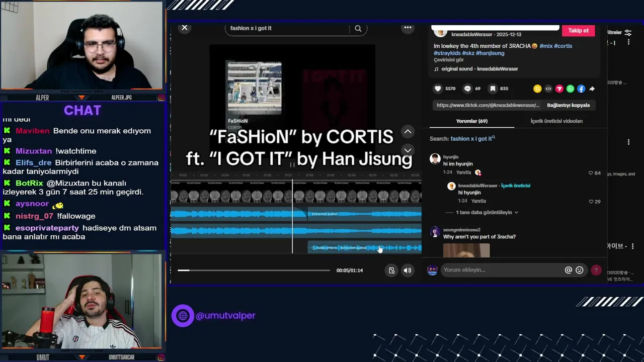Like hyunjin's comment heart showing 84
Viewport: 644px width, 362px height.
(x=591, y=173)
